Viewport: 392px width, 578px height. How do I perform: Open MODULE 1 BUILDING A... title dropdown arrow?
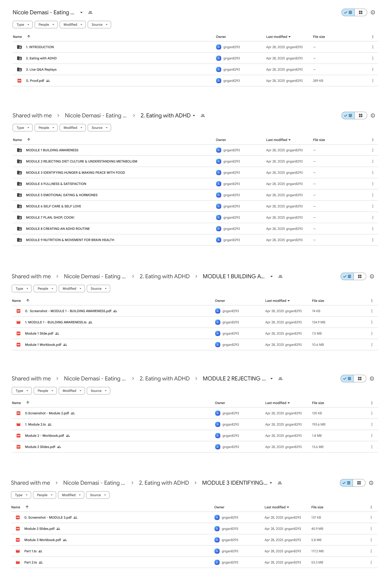pyautogui.click(x=271, y=277)
